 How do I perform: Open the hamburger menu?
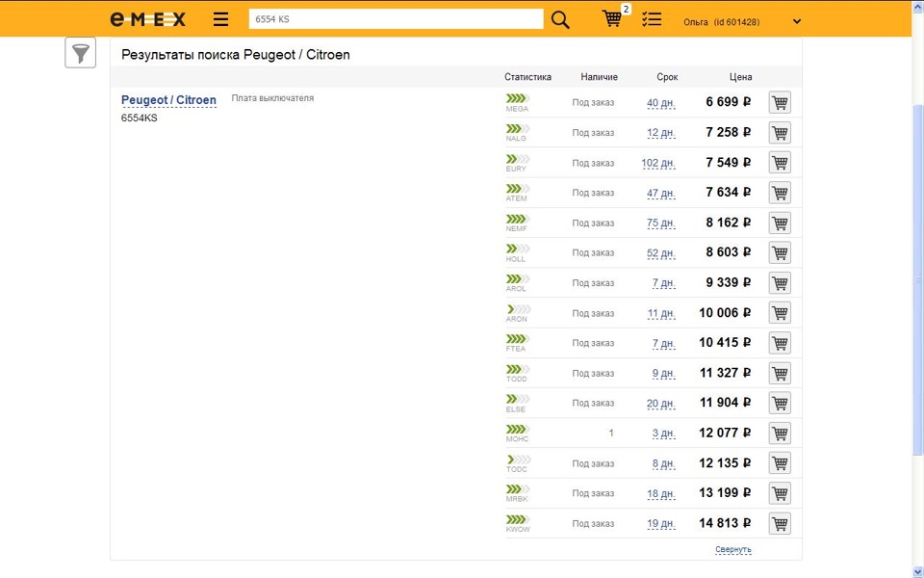click(x=221, y=19)
